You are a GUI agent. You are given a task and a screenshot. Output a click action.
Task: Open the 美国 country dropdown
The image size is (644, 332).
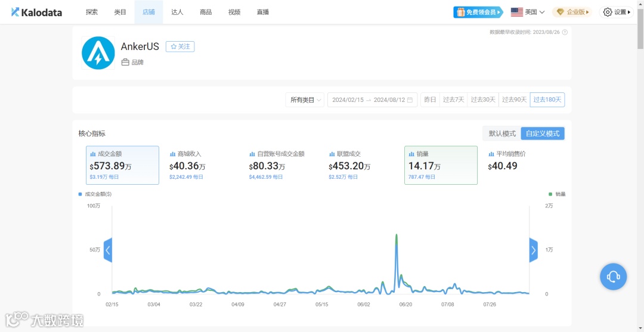(528, 13)
